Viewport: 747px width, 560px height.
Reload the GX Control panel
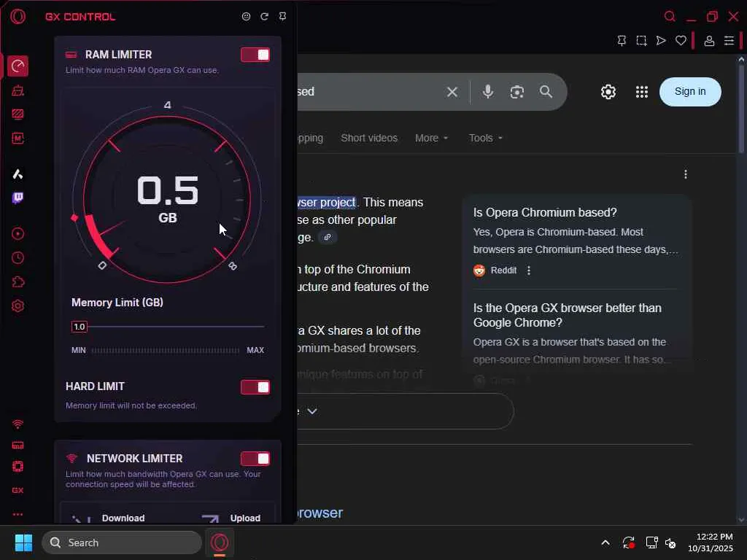(264, 17)
